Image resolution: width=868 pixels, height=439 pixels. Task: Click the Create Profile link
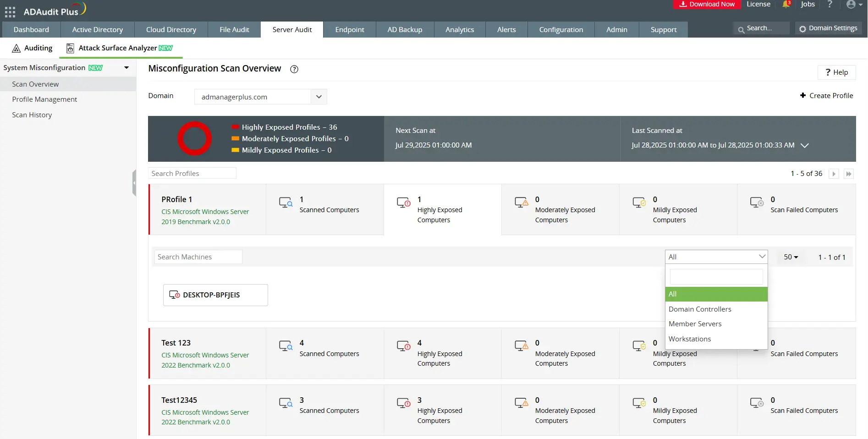point(827,96)
